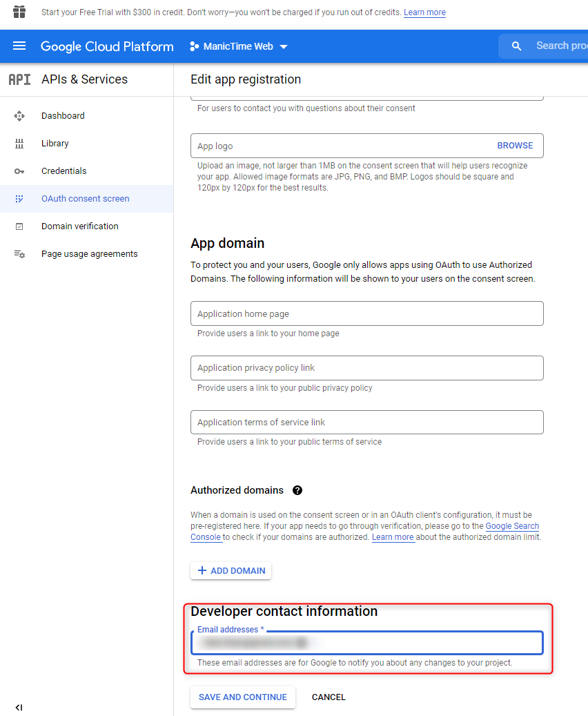
Task: Click Add Domain button
Action: (231, 570)
